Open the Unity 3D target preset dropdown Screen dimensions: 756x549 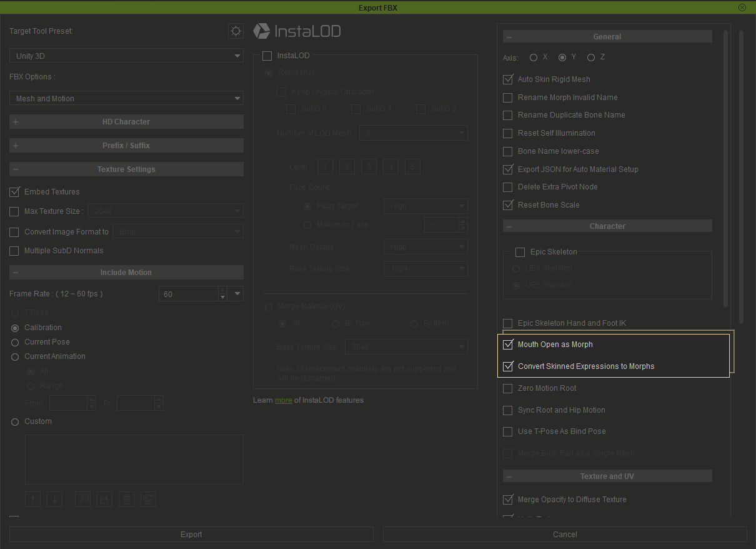[126, 56]
